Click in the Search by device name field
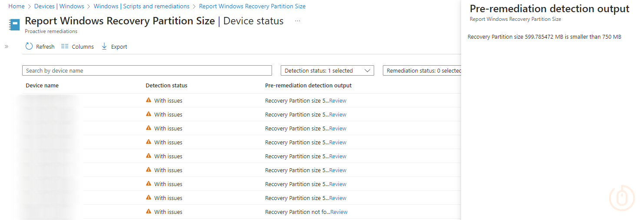 [147, 70]
